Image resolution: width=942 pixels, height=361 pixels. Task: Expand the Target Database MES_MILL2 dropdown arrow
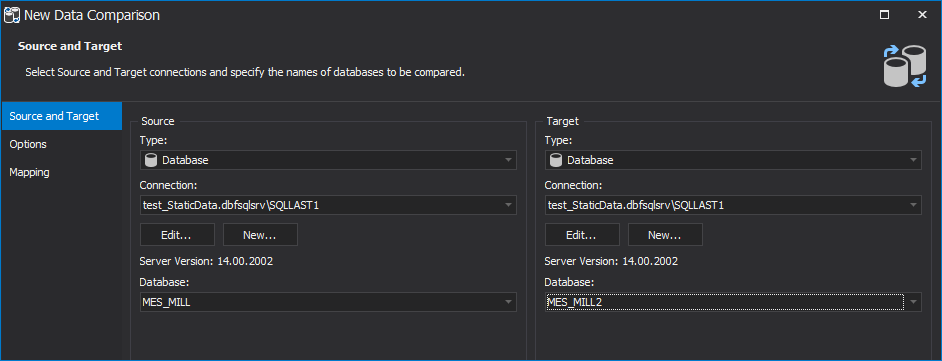click(x=913, y=302)
